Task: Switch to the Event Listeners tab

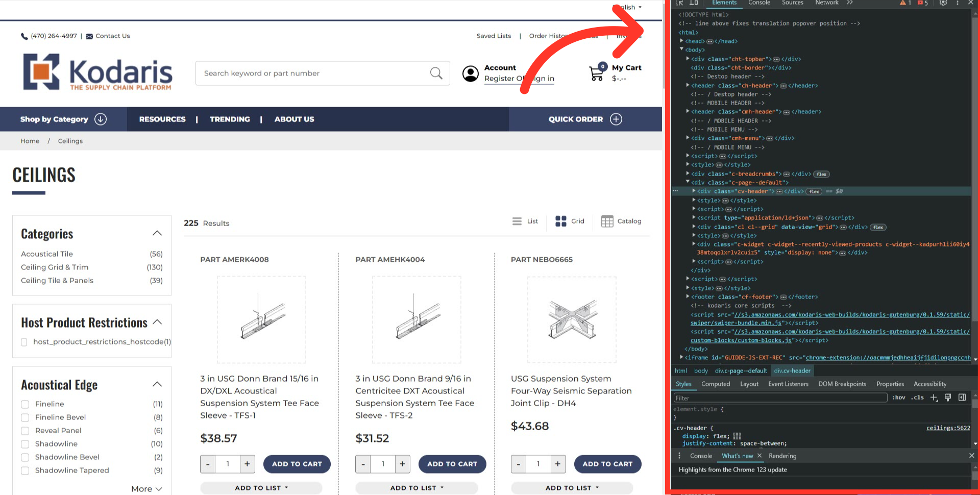Action: [788, 384]
